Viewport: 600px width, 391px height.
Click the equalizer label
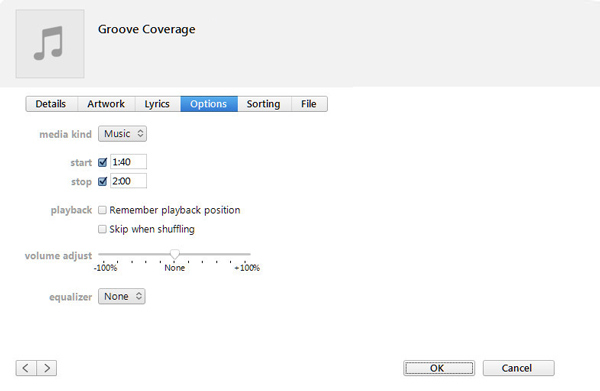point(70,297)
